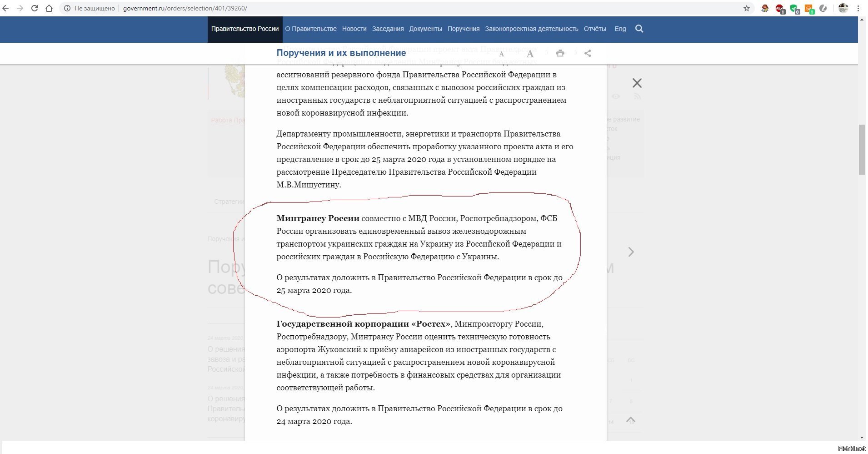Click the dimmed RSS feed icon behind overlay
Viewport: 868px width, 454px height.
pyautogui.click(x=637, y=96)
